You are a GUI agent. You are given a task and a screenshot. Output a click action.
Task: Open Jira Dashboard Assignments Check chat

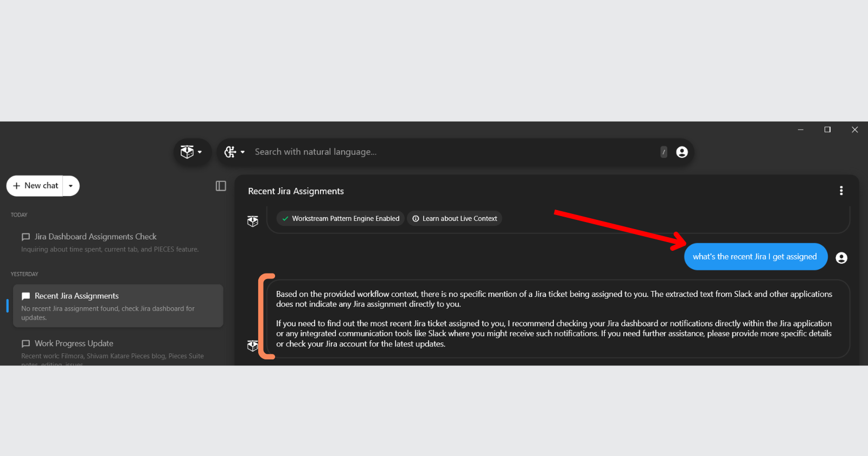pyautogui.click(x=118, y=243)
